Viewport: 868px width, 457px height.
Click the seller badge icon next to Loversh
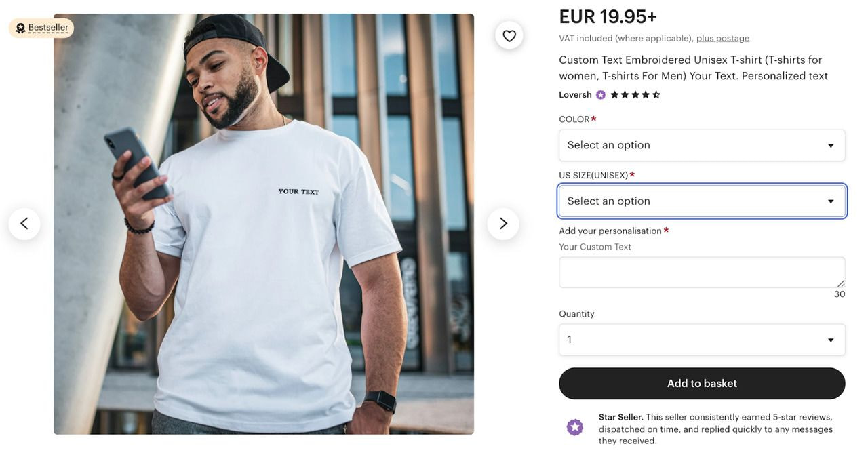pos(600,94)
